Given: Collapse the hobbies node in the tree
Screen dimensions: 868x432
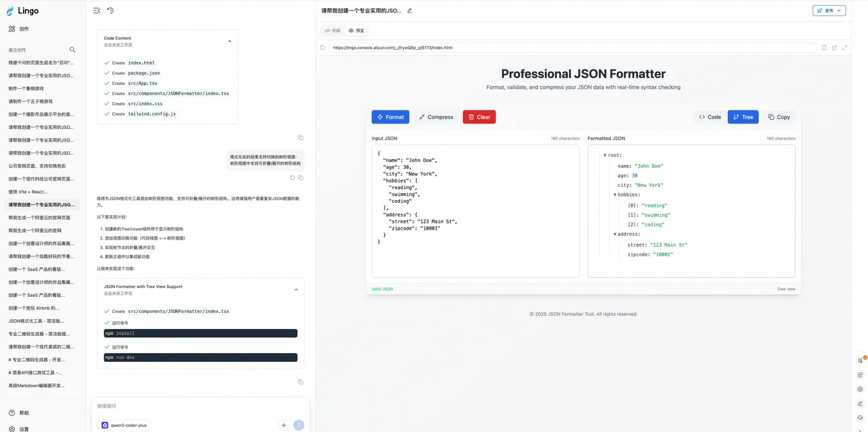Looking at the screenshot, I should (615, 195).
